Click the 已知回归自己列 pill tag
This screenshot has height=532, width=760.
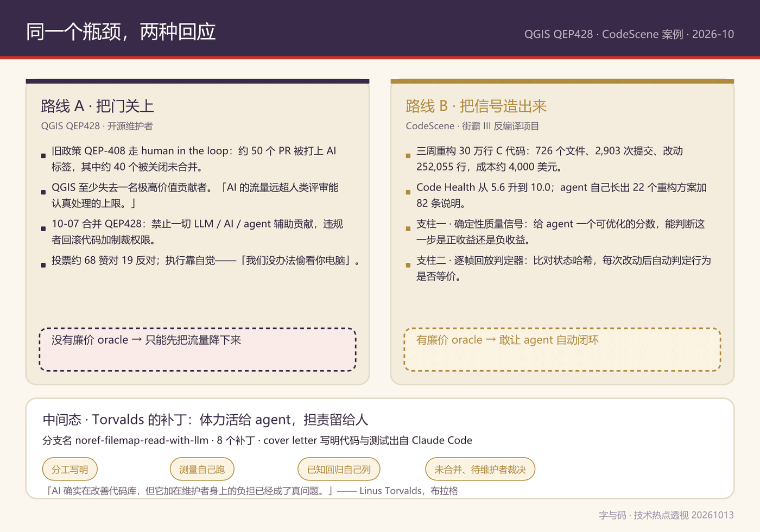(339, 470)
